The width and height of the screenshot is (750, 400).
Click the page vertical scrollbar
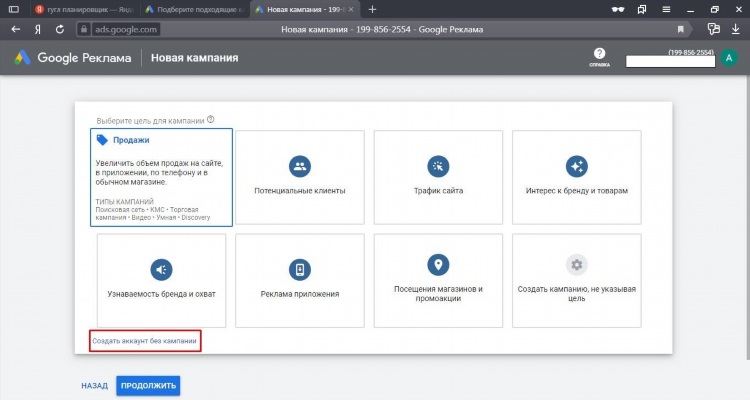coord(747,215)
